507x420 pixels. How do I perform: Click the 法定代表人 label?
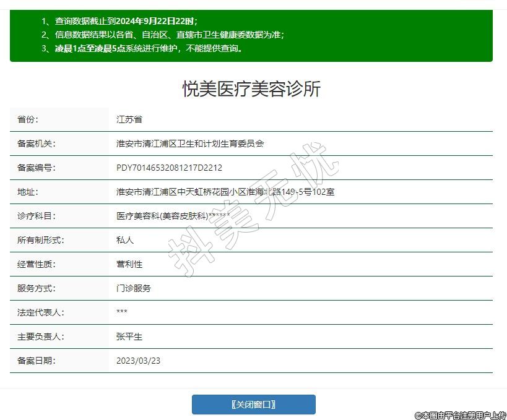[x=41, y=312]
